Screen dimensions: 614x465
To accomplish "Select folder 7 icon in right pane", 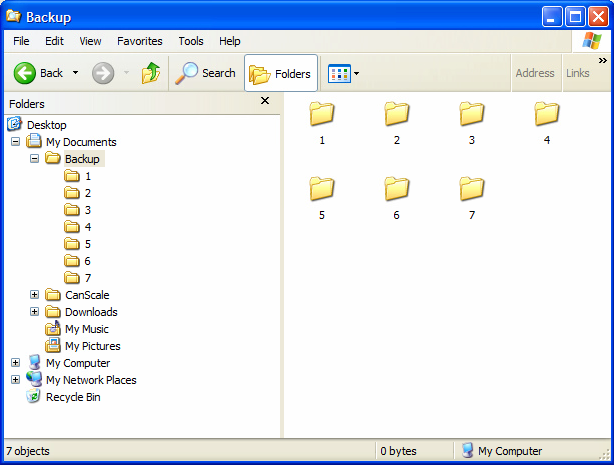I will click(471, 189).
